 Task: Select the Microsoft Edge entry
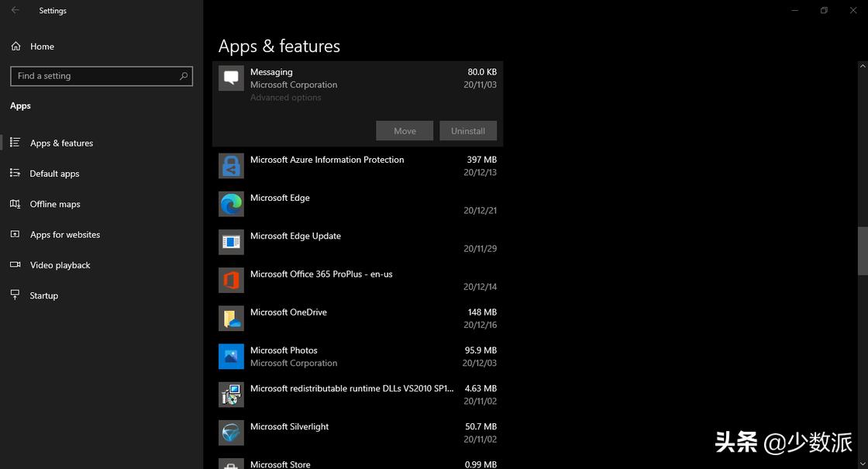(x=357, y=204)
